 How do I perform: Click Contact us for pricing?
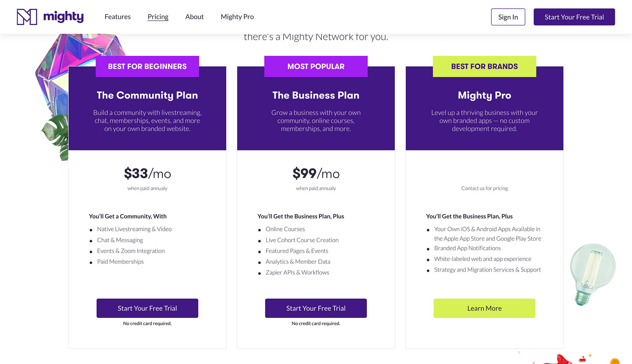point(484,188)
